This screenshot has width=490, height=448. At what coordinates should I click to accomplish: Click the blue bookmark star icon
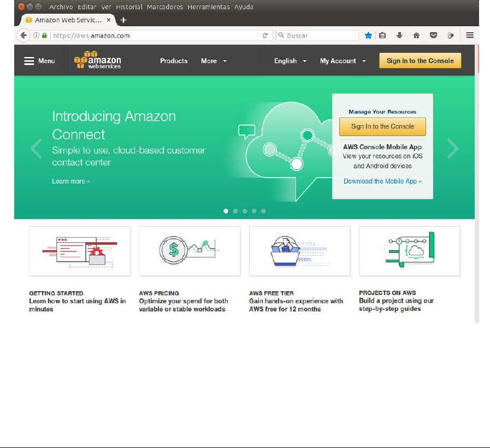368,36
